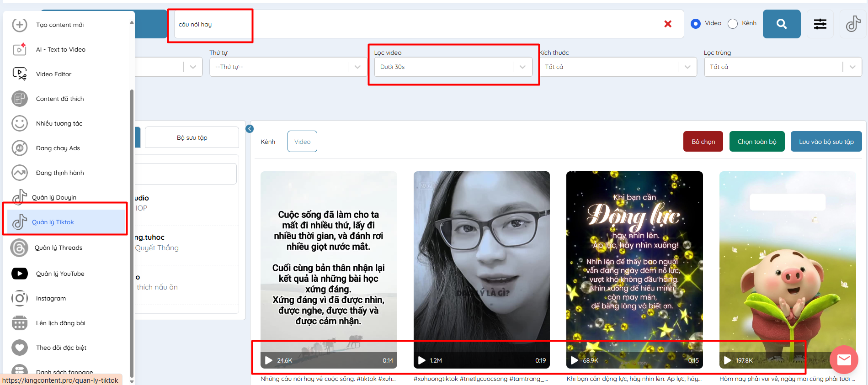Screen dimensions: 868x385
Task: Open AI - Text to Video tool
Action: click(60, 49)
